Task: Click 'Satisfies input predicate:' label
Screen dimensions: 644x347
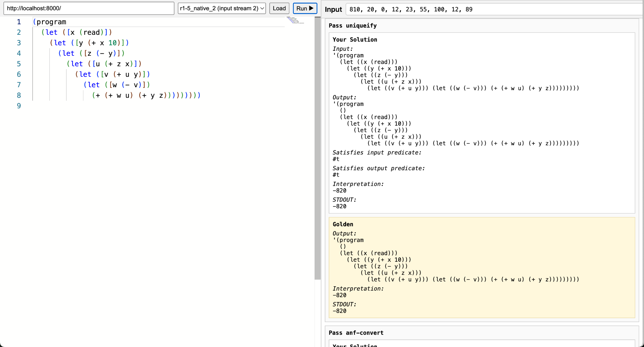Action: click(x=377, y=153)
